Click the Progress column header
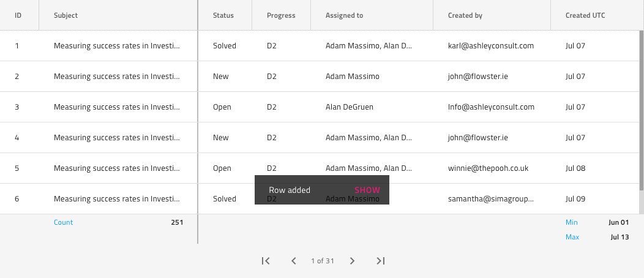Image resolution: width=644 pixels, height=278 pixels. coord(281,15)
